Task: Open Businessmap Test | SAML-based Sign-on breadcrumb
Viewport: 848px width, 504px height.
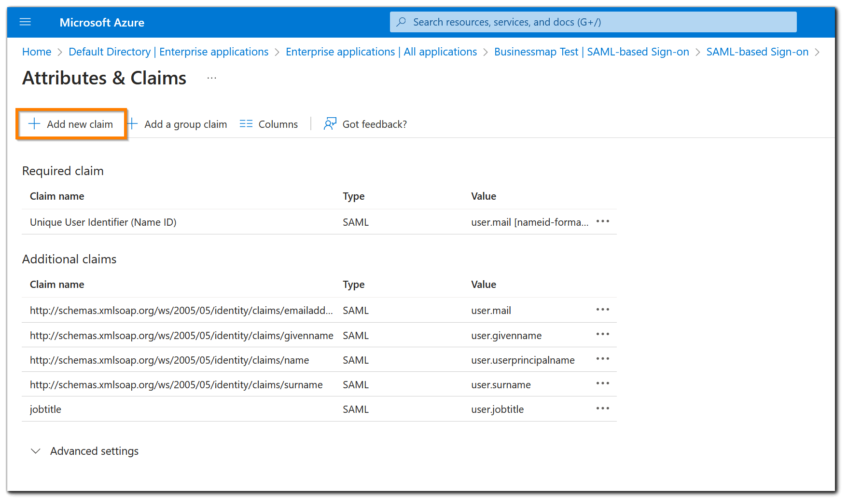Action: coord(592,52)
